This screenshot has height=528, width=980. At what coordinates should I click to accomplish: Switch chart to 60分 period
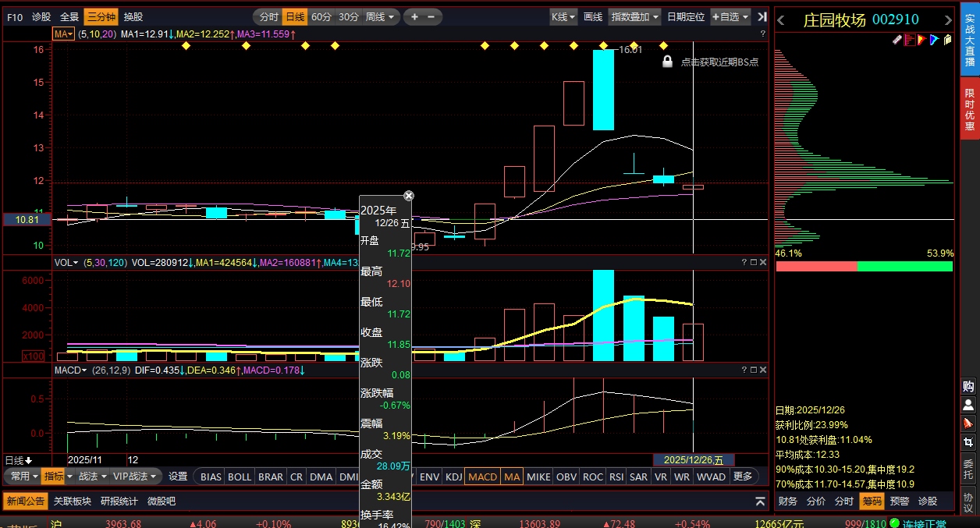point(321,16)
